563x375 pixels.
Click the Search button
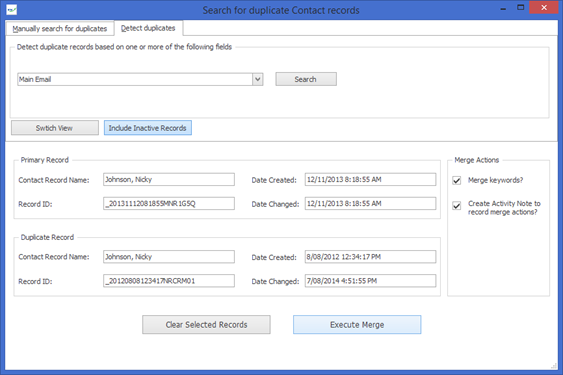tap(306, 79)
